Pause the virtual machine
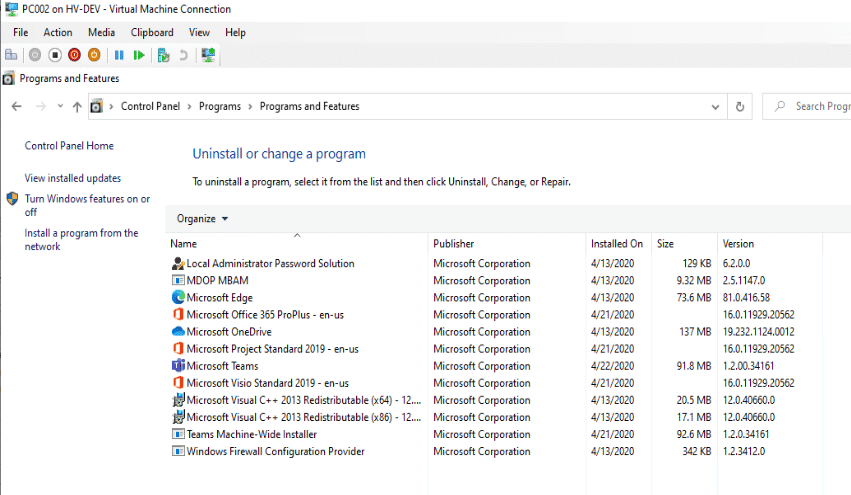This screenshot has width=851, height=495. pyautogui.click(x=119, y=55)
